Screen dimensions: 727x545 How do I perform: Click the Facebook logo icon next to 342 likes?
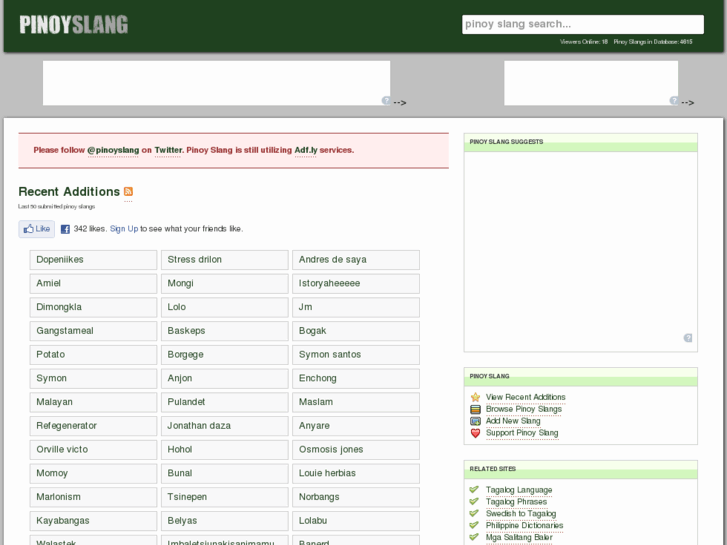click(x=65, y=229)
